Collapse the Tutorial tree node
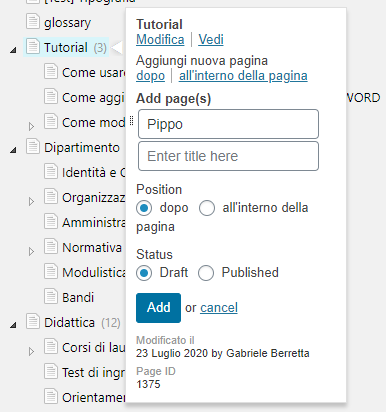 (13, 50)
